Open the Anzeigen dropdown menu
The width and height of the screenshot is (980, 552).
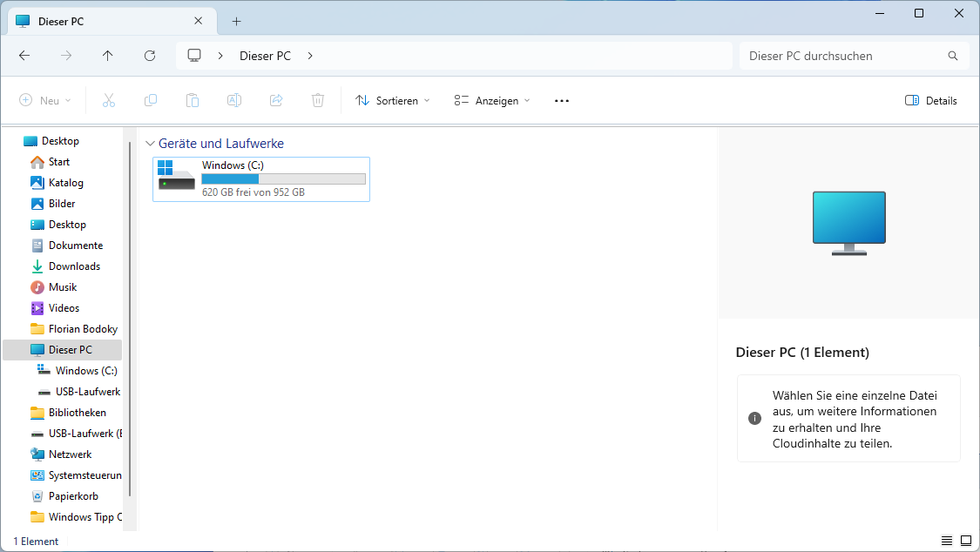coord(492,100)
